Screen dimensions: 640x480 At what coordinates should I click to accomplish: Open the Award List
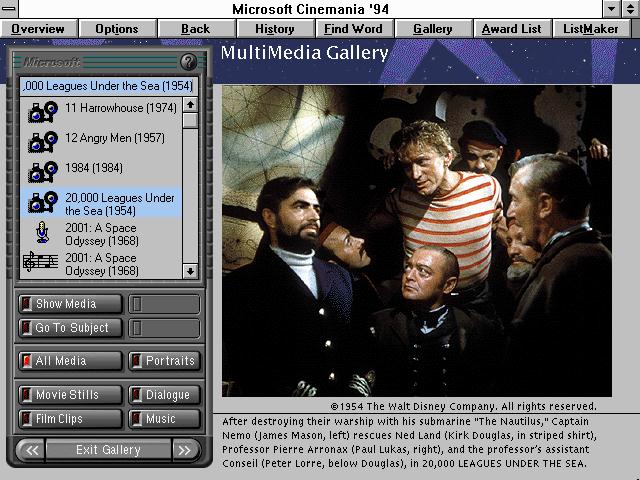[x=512, y=29]
